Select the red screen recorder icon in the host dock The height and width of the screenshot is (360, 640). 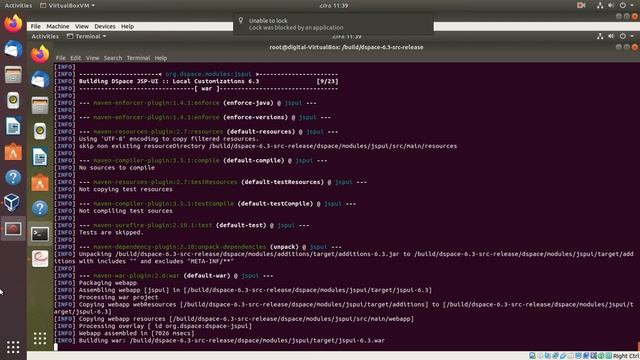13,229
